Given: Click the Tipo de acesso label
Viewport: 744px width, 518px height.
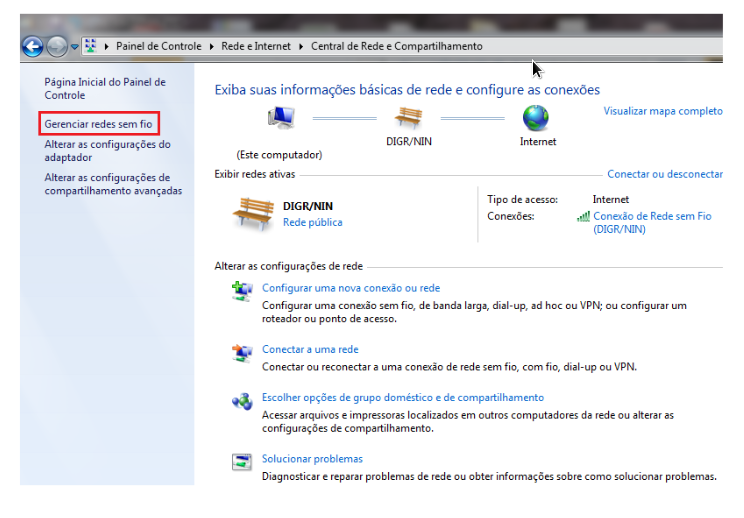Looking at the screenshot, I should (x=522, y=200).
